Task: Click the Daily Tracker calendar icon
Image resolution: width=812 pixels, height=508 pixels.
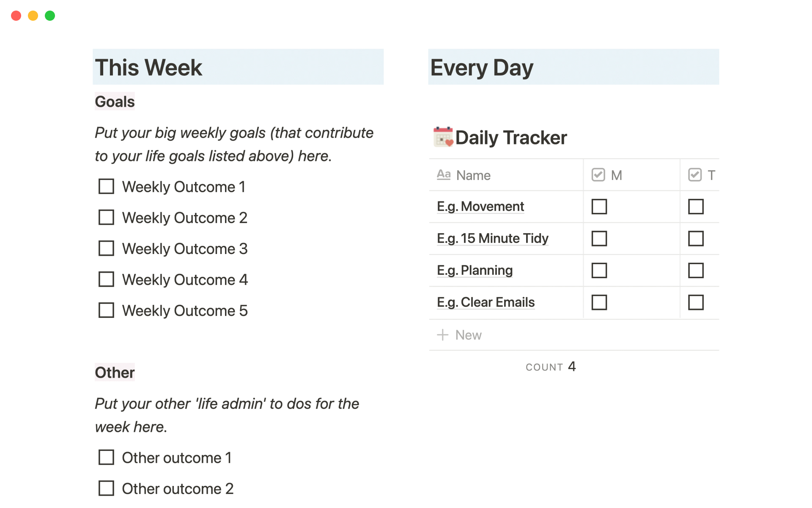Action: tap(443, 137)
